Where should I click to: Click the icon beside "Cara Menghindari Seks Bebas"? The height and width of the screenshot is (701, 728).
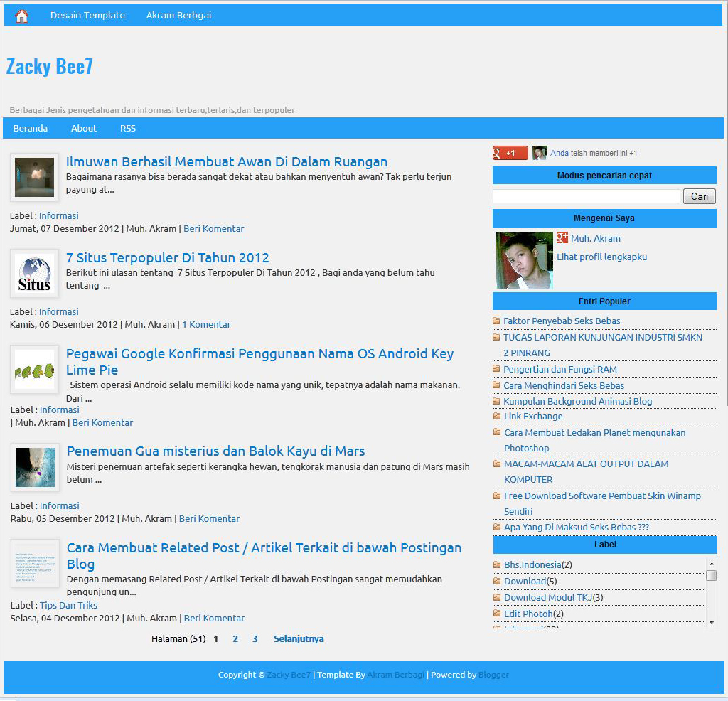[x=496, y=385]
